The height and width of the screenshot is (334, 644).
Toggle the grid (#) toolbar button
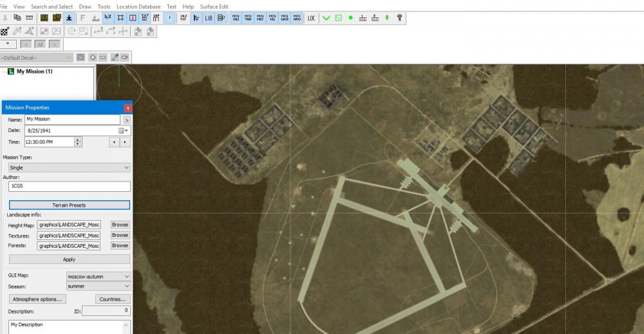(x=120, y=18)
